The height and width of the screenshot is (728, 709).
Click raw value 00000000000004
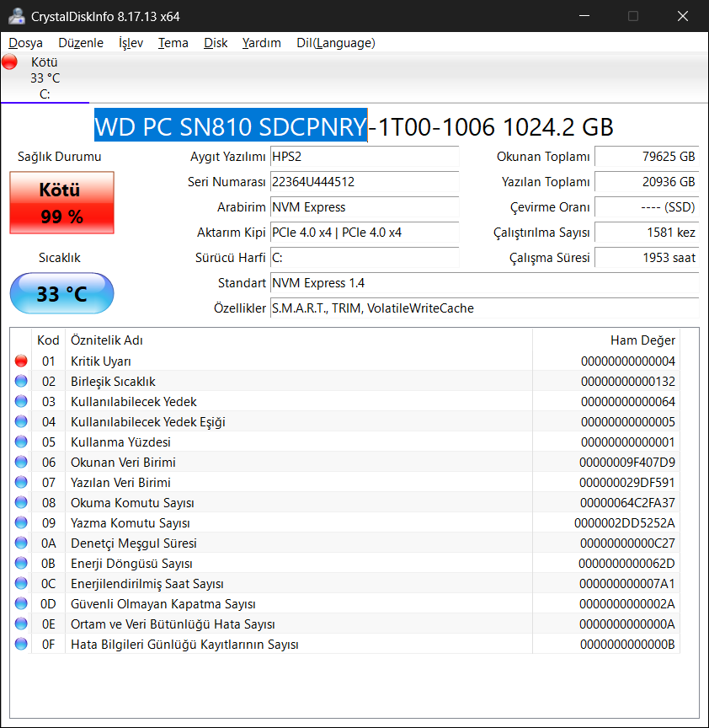coord(628,361)
